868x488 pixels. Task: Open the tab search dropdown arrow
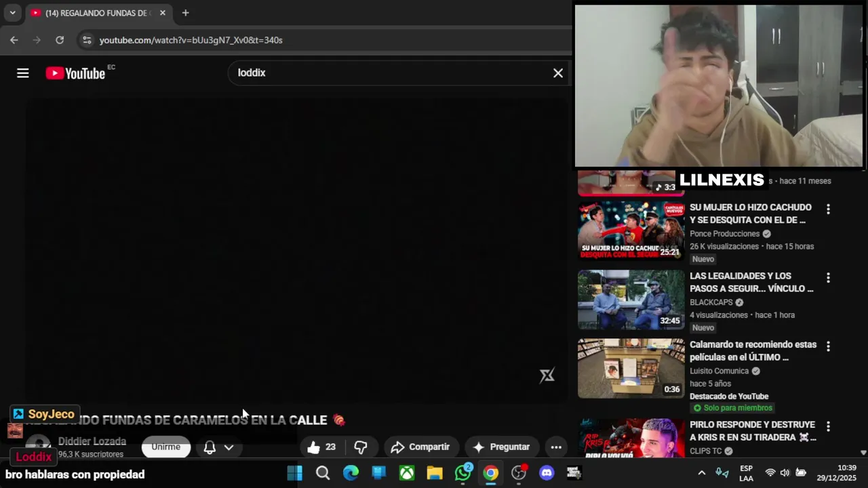[12, 13]
